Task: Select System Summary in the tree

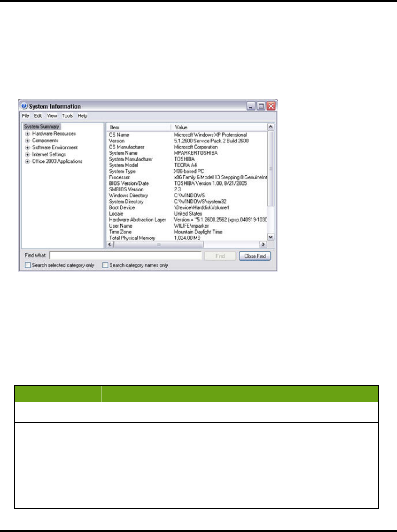Action: (x=42, y=127)
